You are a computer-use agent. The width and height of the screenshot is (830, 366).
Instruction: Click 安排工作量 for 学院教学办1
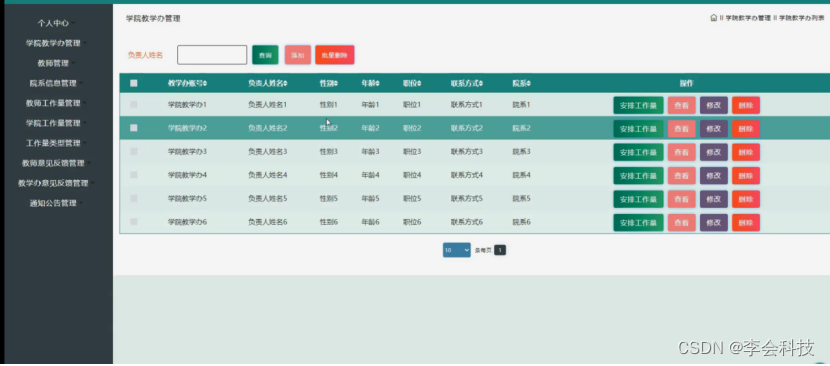coord(638,105)
